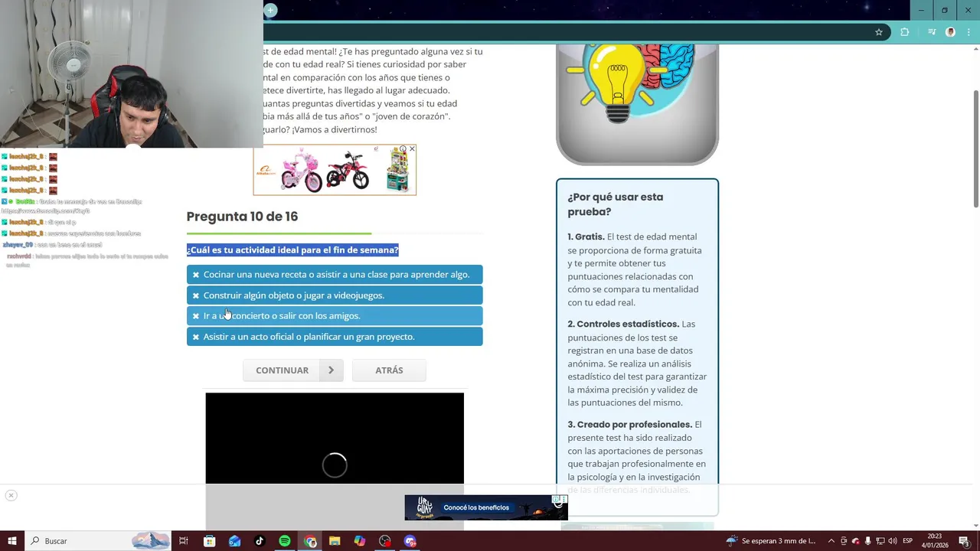Image resolution: width=980 pixels, height=551 pixels.
Task: Open the notification center with 3 badge
Action: pyautogui.click(x=965, y=541)
